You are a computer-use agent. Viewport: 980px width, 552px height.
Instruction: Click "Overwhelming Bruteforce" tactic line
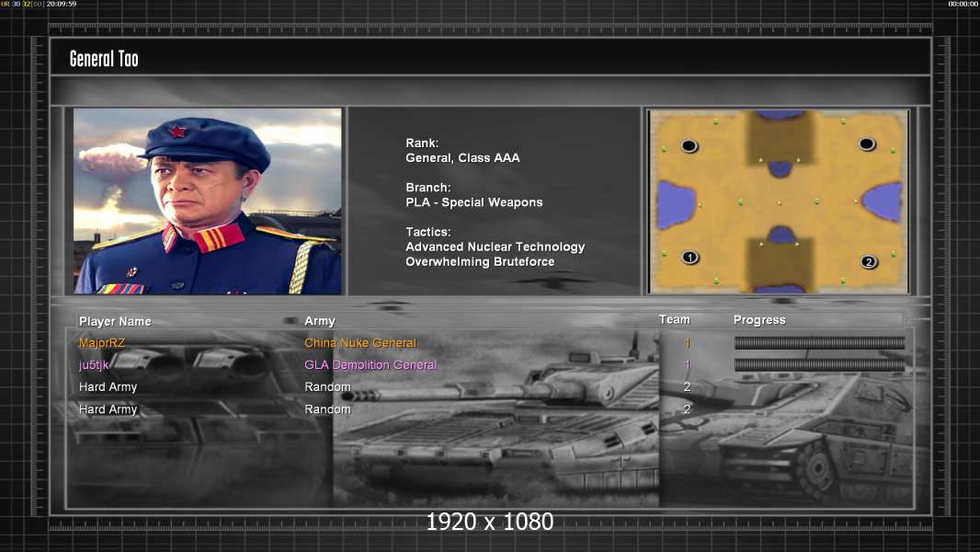[x=480, y=261]
